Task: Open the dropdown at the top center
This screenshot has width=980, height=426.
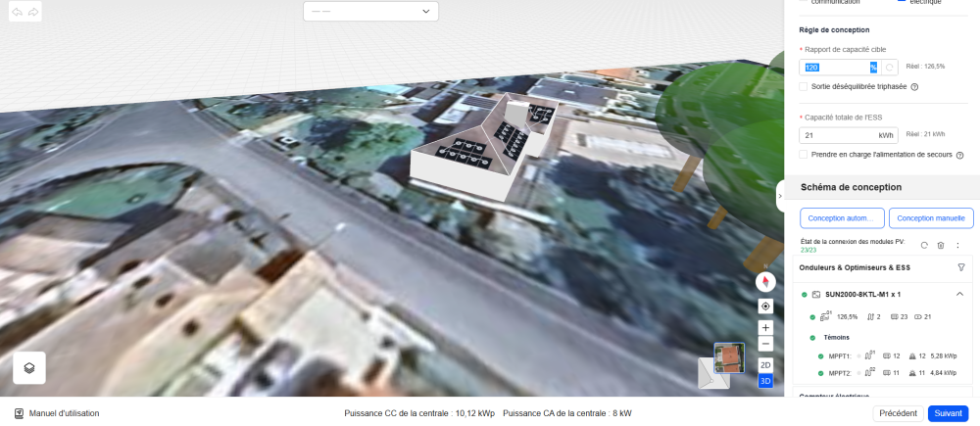Action: coord(370,12)
